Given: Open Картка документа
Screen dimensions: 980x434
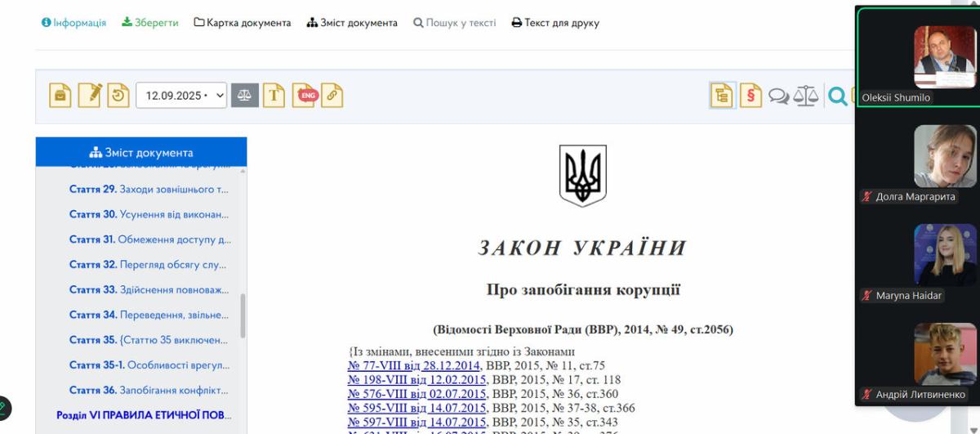Looking at the screenshot, I should 242,23.
